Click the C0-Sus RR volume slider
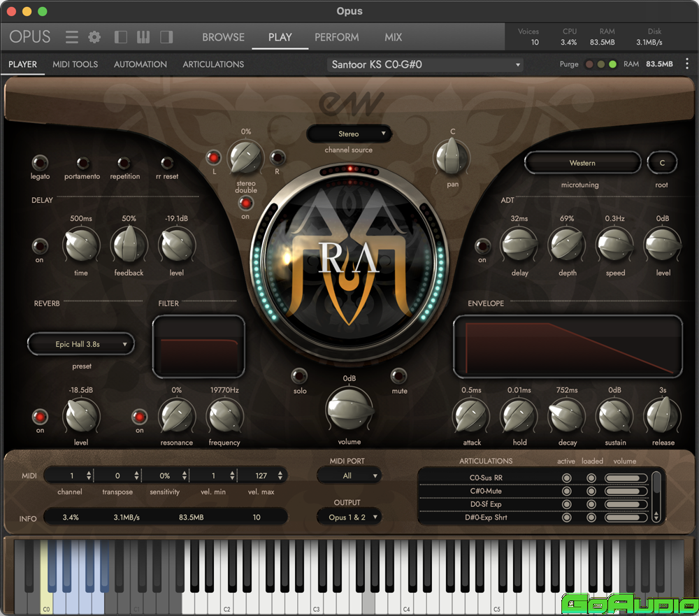Viewport: 699px width, 616px height. click(x=626, y=478)
